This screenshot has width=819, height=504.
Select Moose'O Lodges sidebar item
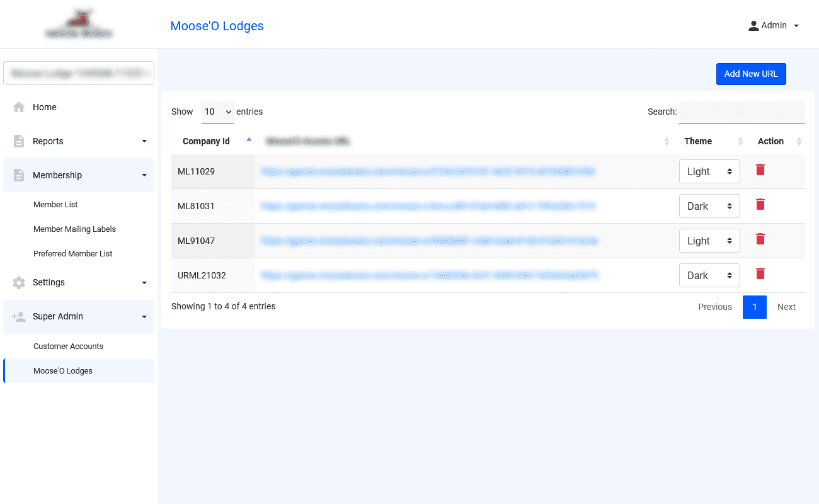pos(79,370)
